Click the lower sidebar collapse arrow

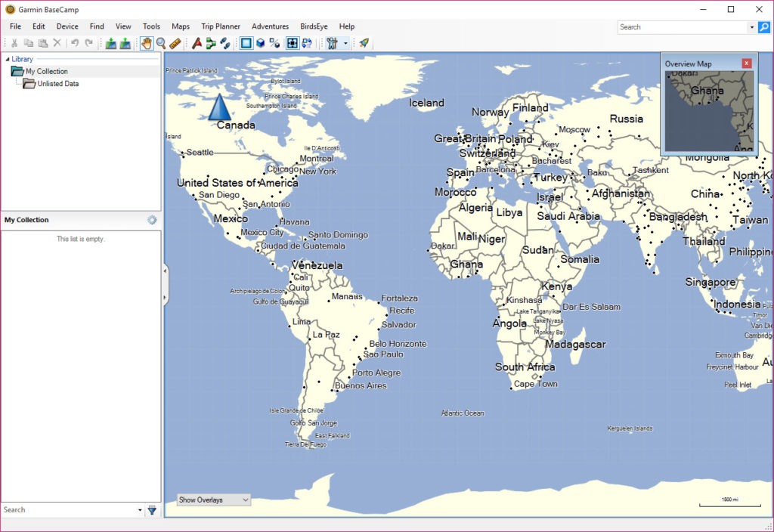click(165, 298)
